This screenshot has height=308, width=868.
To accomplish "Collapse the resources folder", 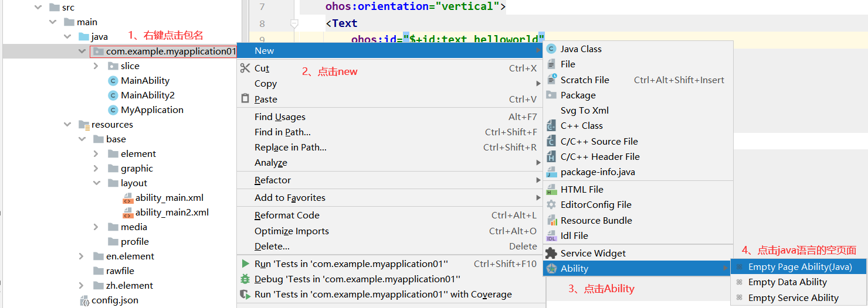I will [x=67, y=125].
